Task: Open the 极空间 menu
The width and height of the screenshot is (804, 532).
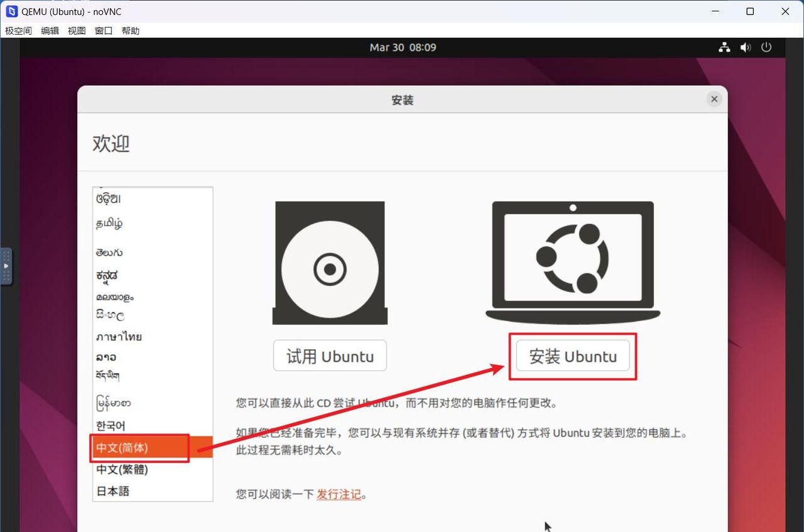Action: [x=18, y=30]
